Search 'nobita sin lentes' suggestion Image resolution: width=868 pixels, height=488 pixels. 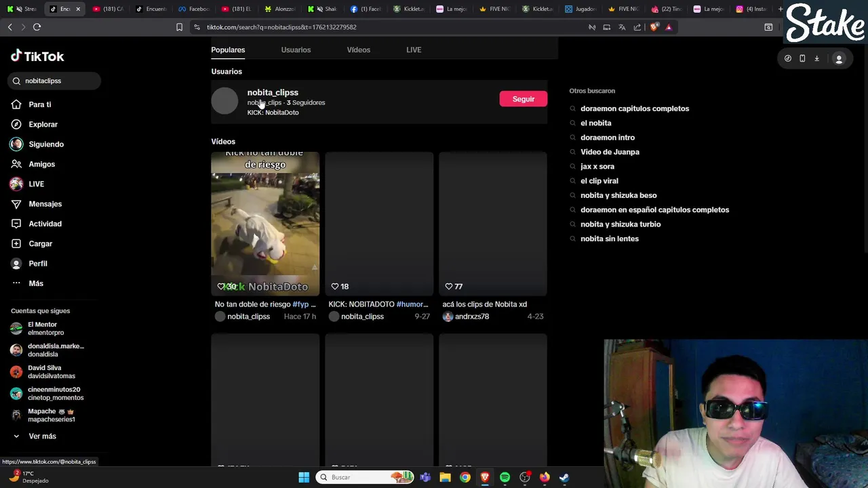point(610,239)
